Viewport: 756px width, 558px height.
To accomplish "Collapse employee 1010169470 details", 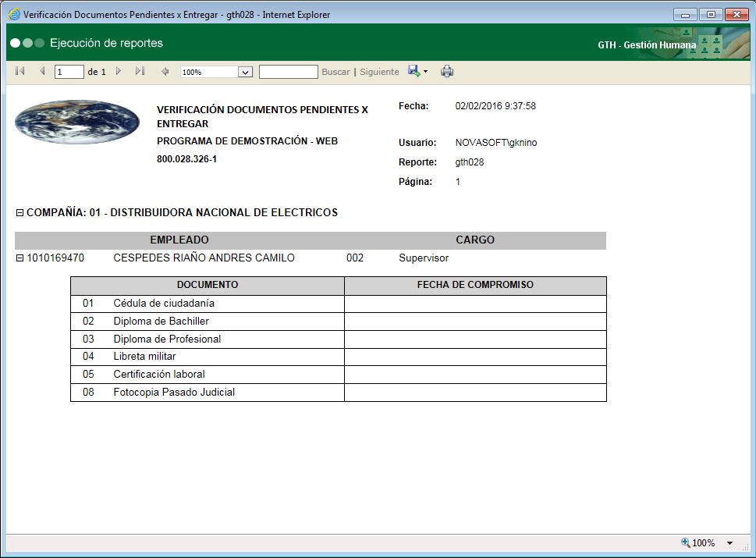I will 19,258.
